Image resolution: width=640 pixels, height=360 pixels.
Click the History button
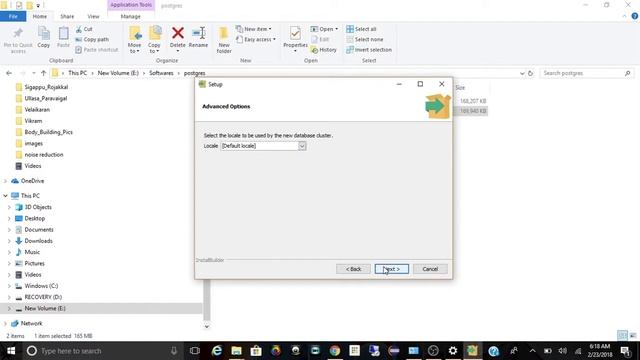tap(324, 49)
